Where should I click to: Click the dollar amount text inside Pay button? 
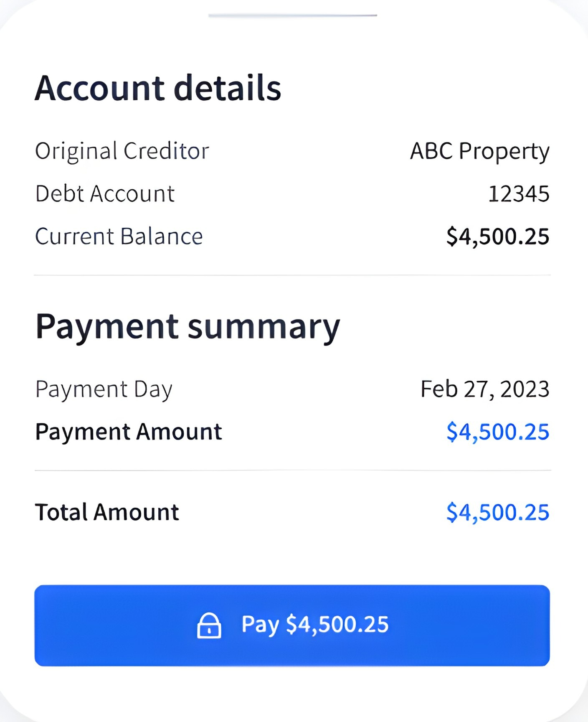[337, 625]
